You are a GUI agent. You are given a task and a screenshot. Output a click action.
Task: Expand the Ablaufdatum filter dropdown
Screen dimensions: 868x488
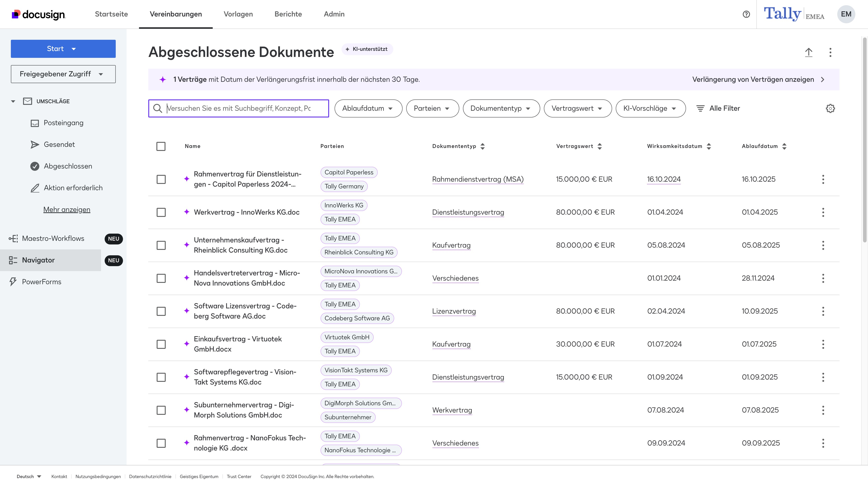(x=368, y=108)
